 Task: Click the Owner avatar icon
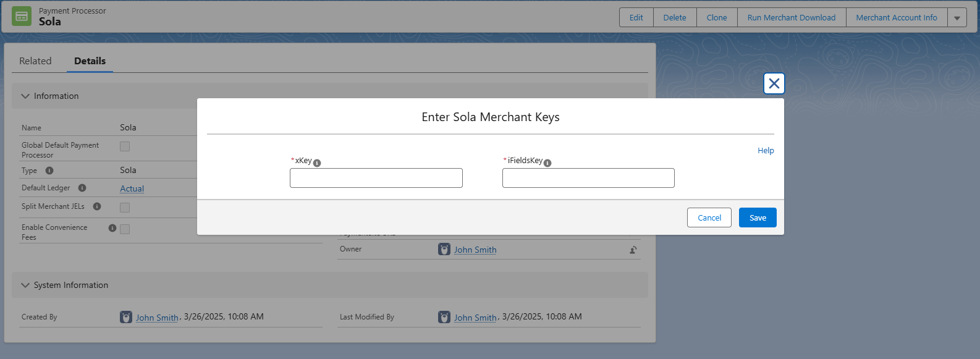point(444,249)
